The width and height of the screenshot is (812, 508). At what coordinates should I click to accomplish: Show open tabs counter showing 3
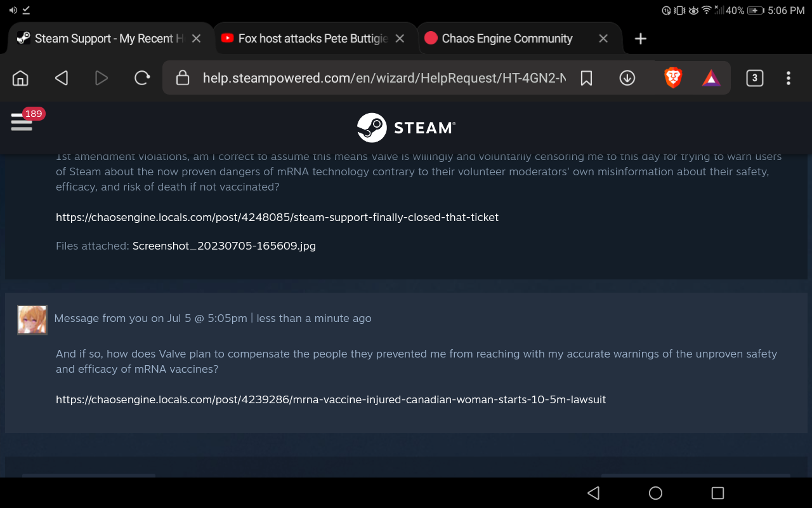click(x=754, y=78)
